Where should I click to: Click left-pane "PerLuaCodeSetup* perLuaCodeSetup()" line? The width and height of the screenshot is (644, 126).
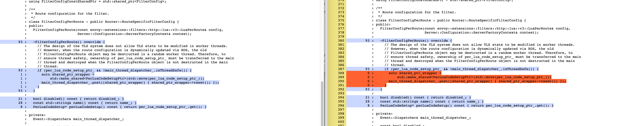[120, 107]
